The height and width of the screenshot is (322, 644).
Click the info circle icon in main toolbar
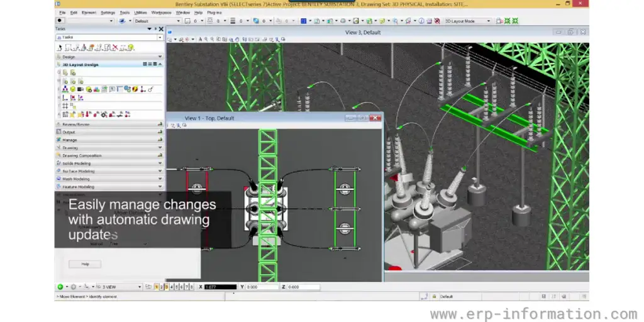421,21
